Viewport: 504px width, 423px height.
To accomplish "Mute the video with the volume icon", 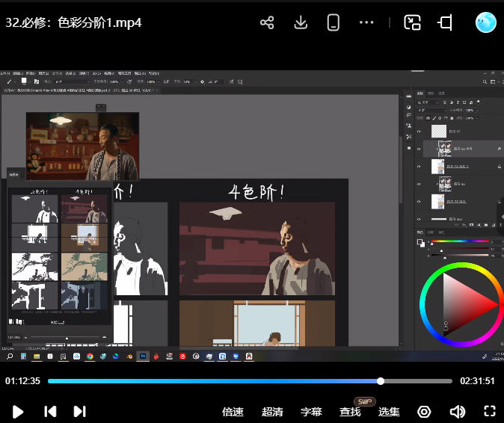I will coord(457,412).
